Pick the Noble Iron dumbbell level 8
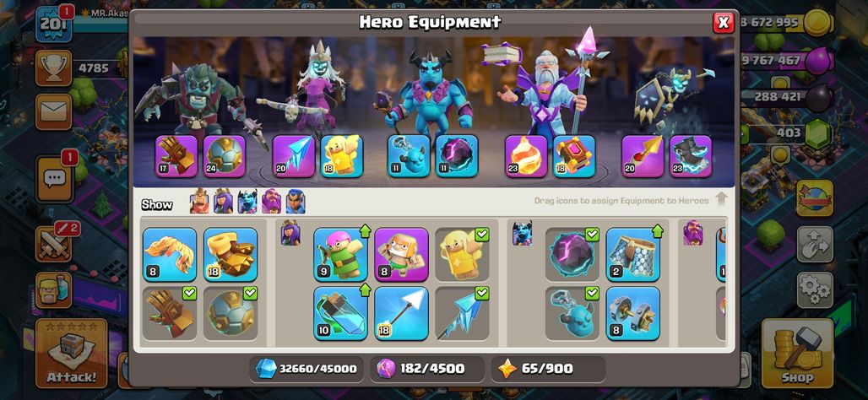The width and height of the screenshot is (868, 400). coord(632,312)
